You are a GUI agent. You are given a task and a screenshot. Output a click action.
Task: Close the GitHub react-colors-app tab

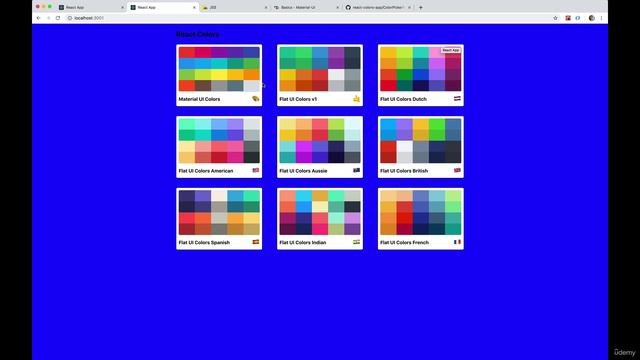[409, 7]
